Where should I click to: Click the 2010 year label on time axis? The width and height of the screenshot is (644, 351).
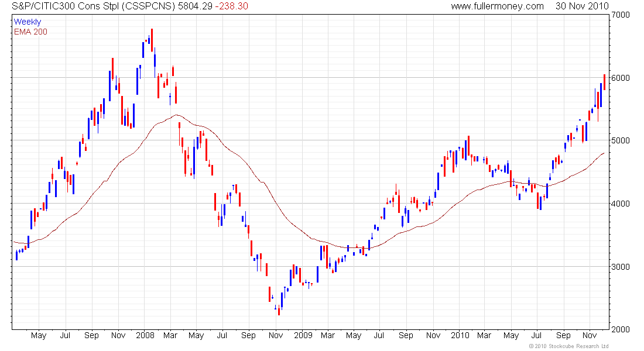tap(460, 335)
